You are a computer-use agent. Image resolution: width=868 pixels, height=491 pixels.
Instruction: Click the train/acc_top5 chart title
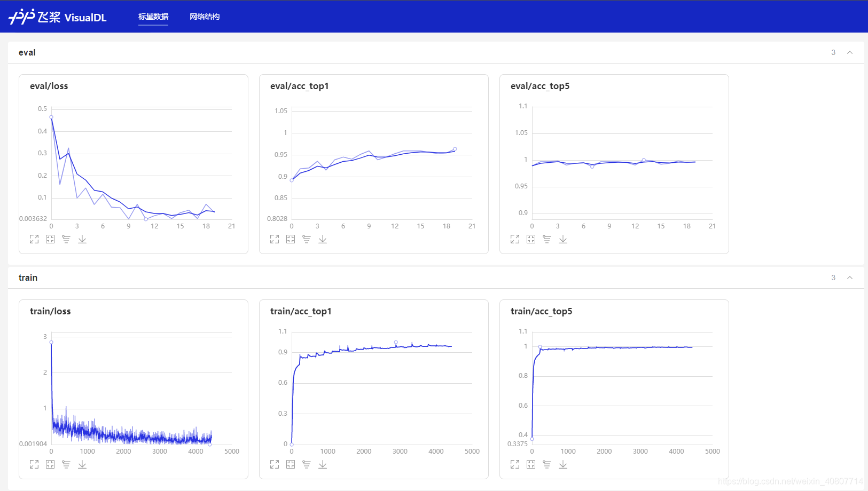pyautogui.click(x=542, y=311)
